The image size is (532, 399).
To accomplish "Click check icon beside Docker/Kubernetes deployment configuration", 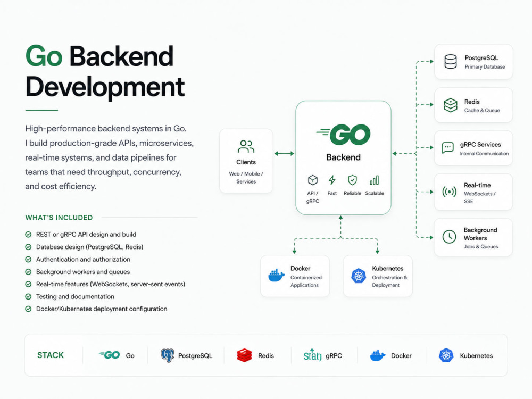I will point(28,309).
